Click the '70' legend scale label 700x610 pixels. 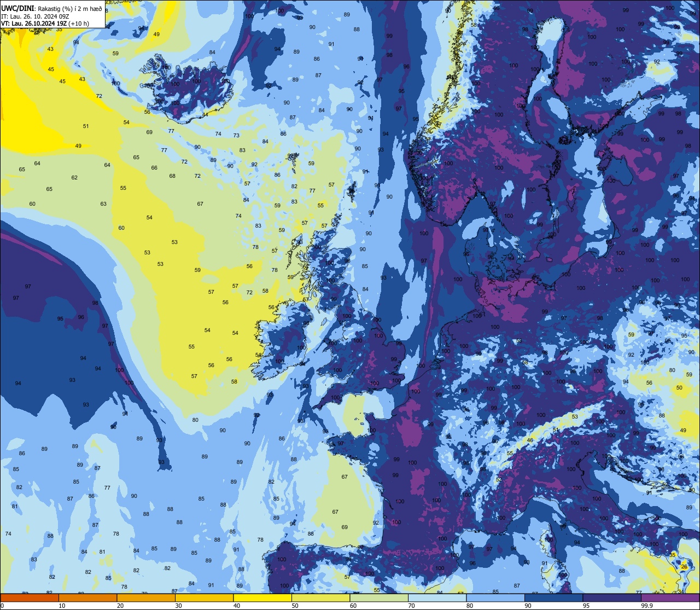[x=411, y=606]
